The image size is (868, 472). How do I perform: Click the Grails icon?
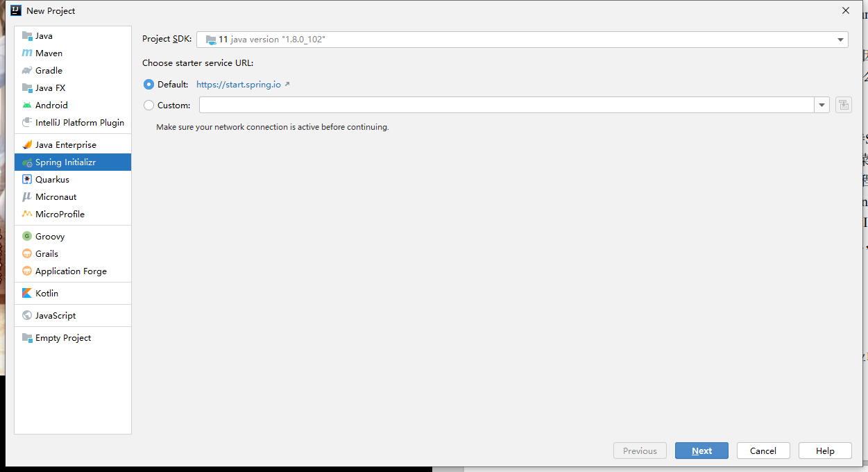tap(27, 254)
